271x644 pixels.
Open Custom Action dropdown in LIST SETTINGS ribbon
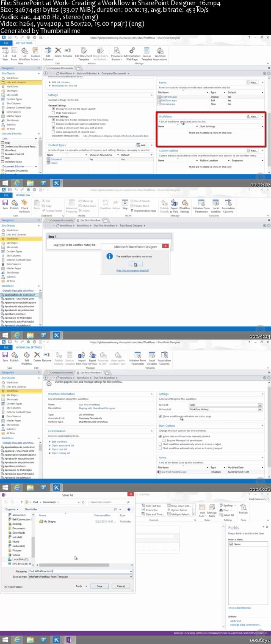[x=36, y=53]
